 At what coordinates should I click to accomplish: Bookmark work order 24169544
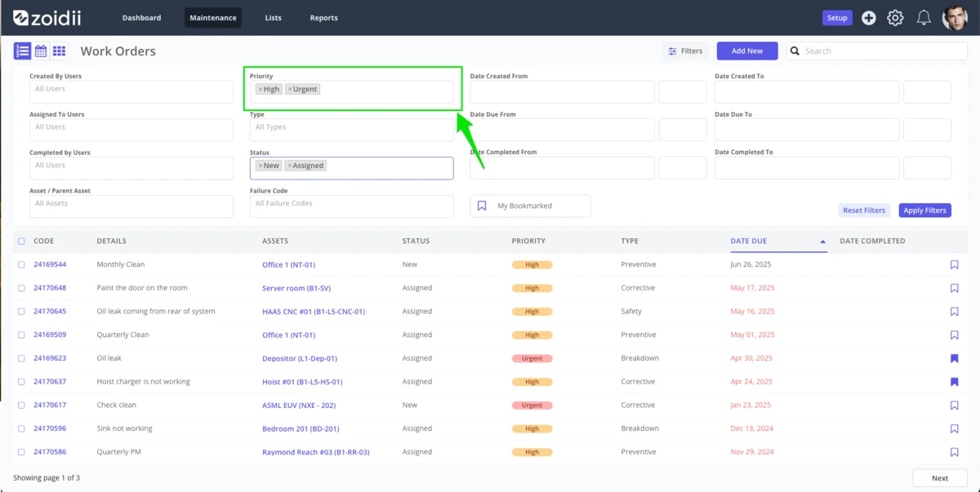[955, 265]
